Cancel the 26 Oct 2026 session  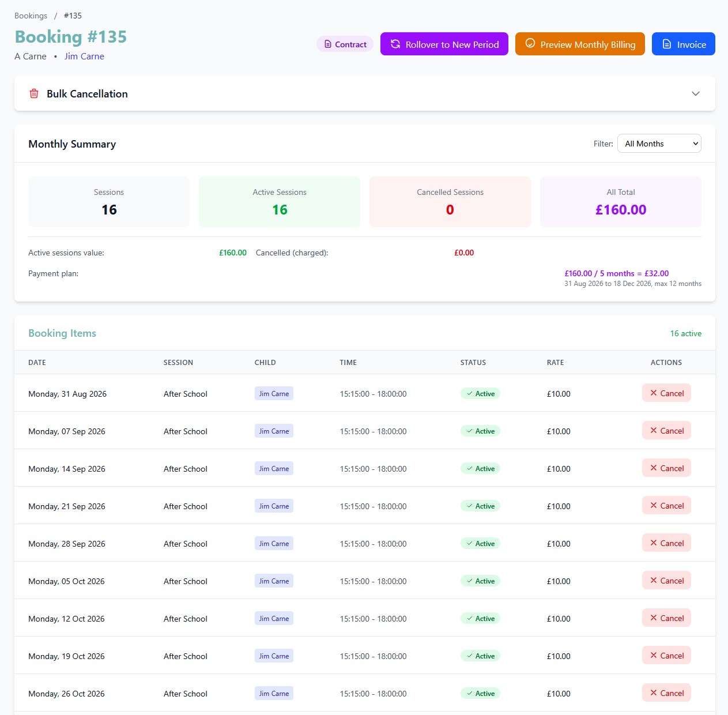tap(666, 693)
